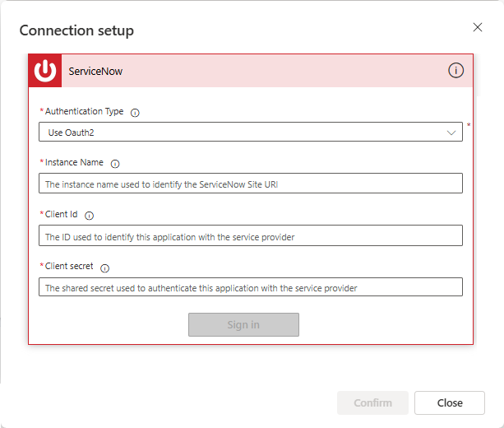Dismiss dialog with the top-right X icon
504x428 pixels.
point(478,27)
